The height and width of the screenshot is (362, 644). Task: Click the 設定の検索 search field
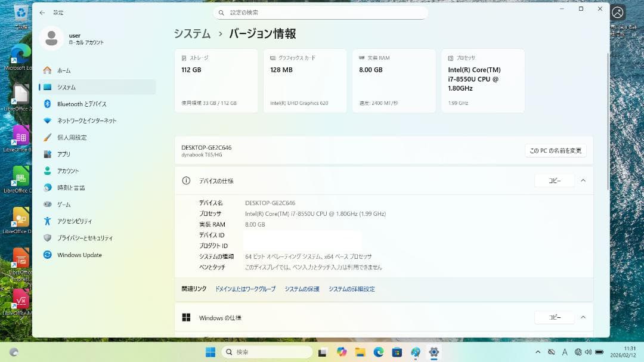click(x=321, y=13)
